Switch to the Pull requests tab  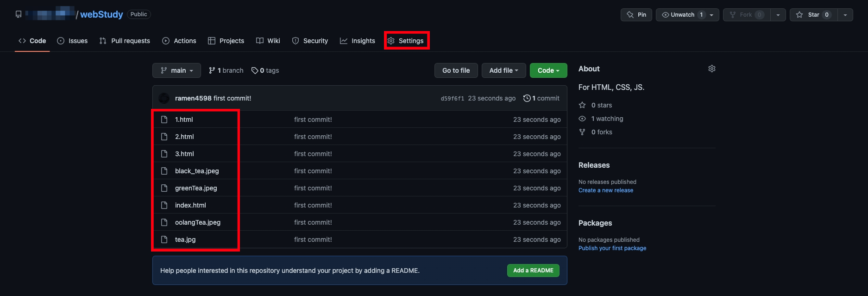pyautogui.click(x=125, y=41)
